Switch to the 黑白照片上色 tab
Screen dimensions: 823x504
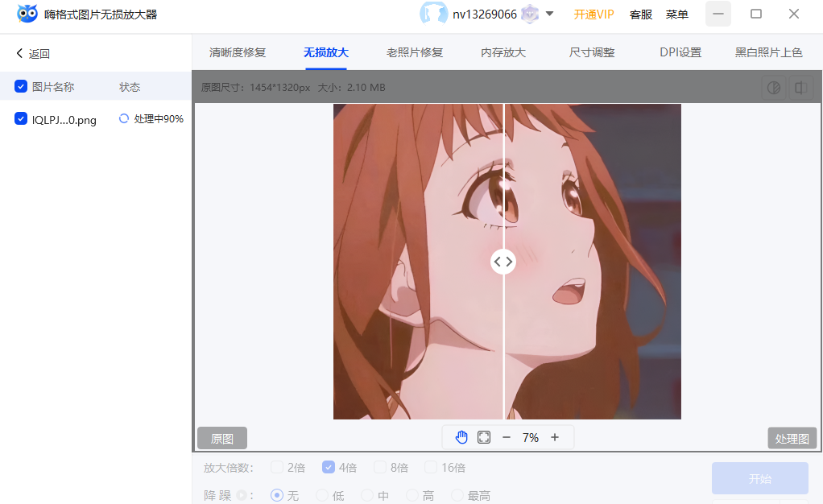(769, 52)
